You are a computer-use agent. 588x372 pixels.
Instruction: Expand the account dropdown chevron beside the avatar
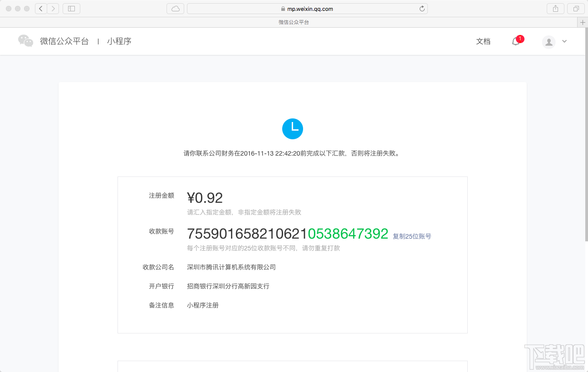pos(564,41)
